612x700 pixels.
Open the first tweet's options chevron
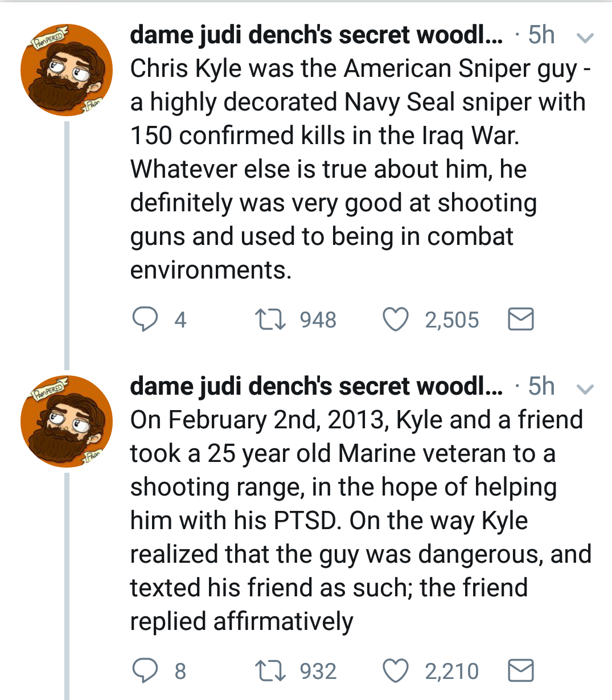pos(585,38)
